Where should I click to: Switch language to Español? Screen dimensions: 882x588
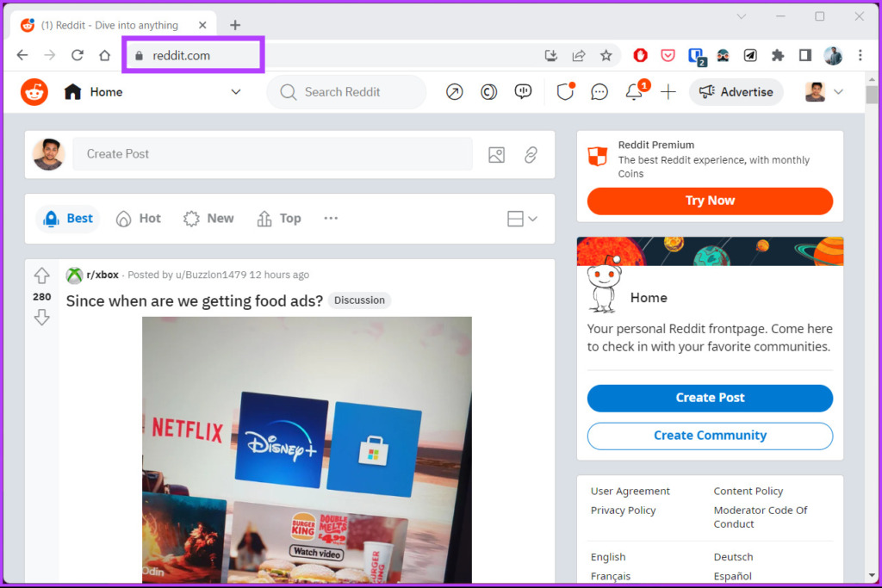pyautogui.click(x=733, y=576)
